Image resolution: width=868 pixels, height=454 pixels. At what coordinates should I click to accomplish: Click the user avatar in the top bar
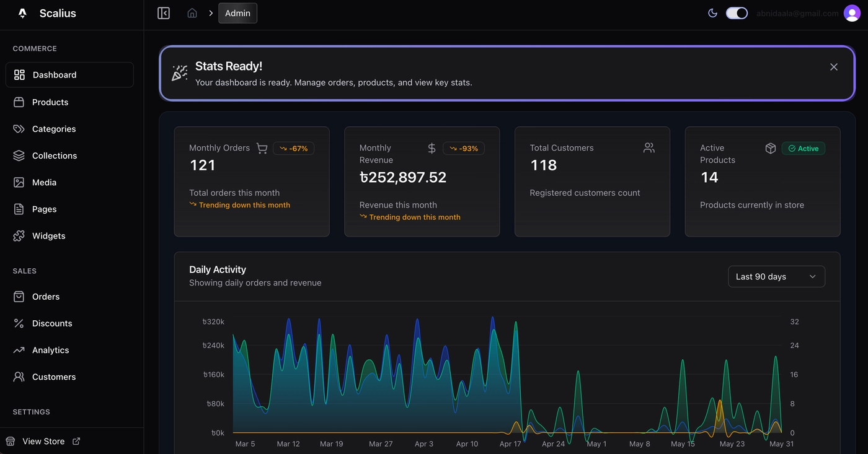851,12
